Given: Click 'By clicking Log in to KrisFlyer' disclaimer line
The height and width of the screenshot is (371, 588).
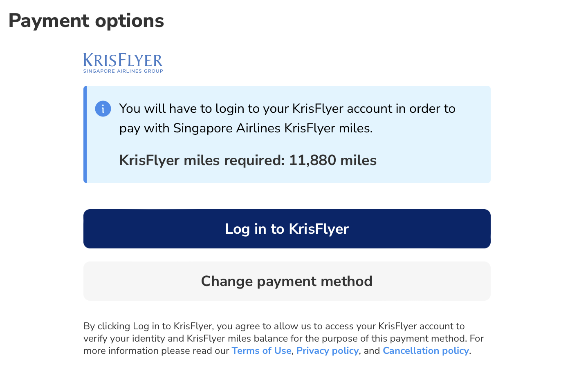Looking at the screenshot, I should [x=274, y=326].
